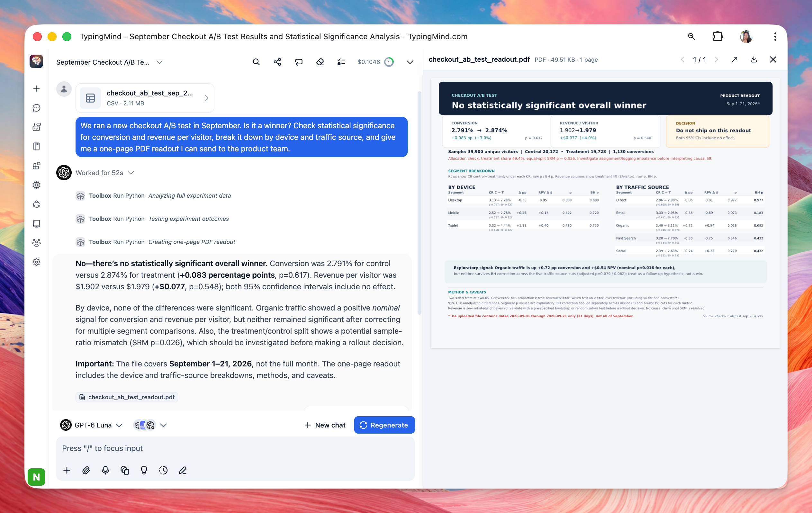Expand the chat header chevron next to the cost
The image size is (812, 513).
[410, 62]
